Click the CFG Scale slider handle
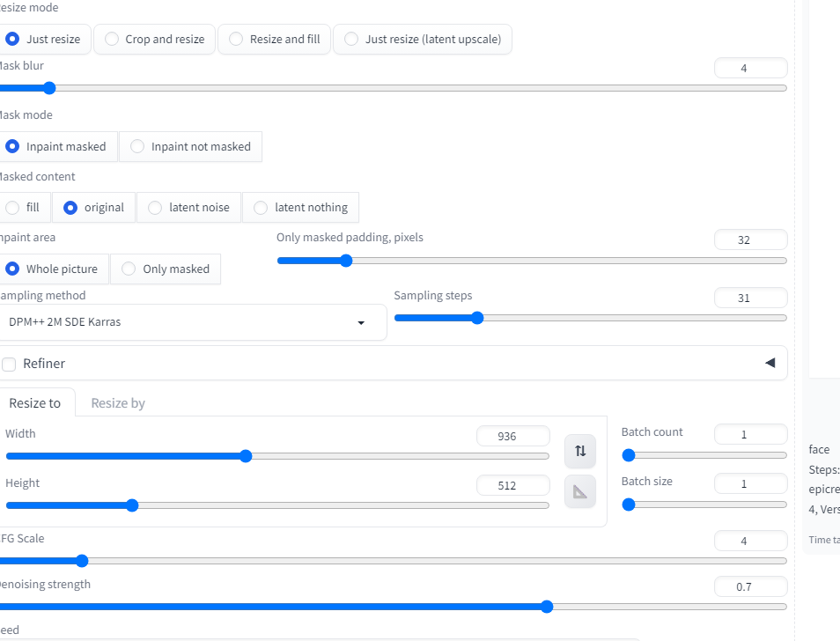Viewport: 840px width, 641px height. 82,561
